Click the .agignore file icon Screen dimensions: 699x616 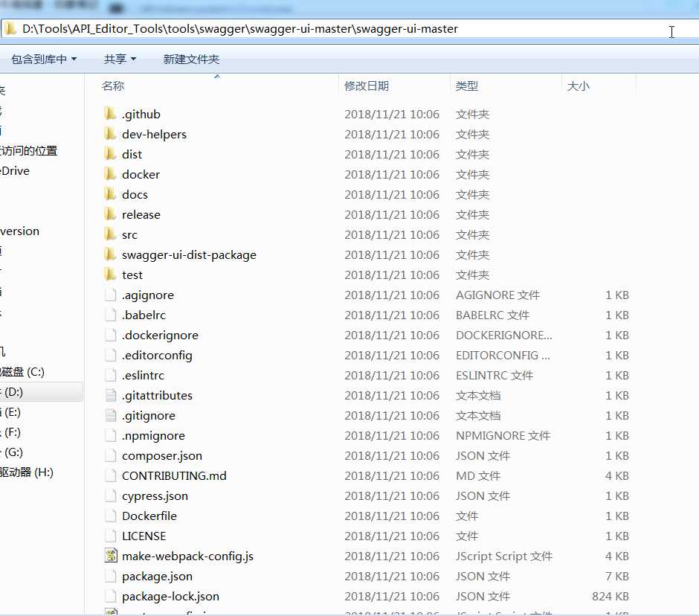(x=111, y=295)
